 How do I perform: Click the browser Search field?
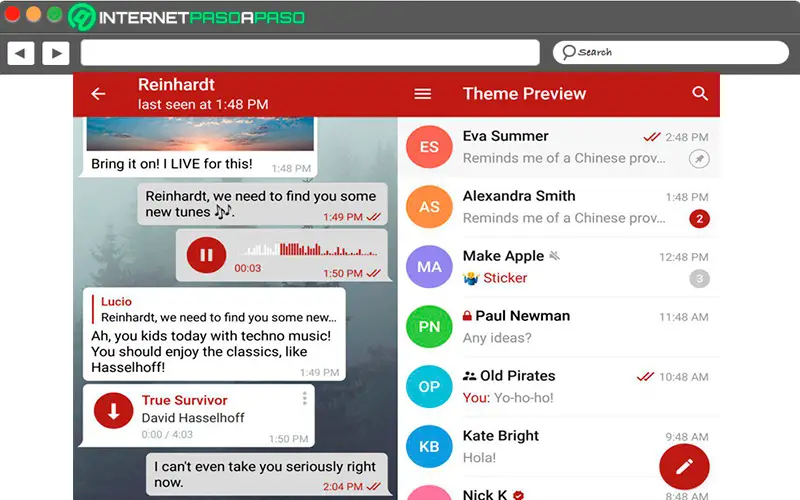pos(671,53)
